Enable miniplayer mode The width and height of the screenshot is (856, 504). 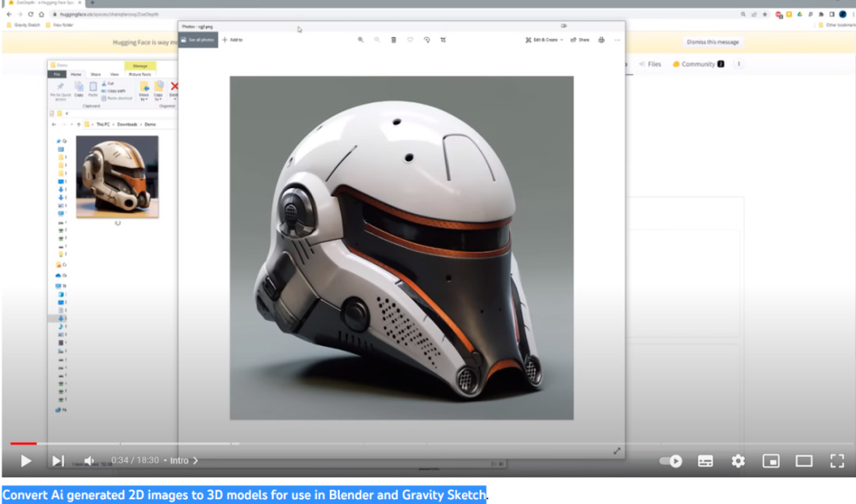[x=770, y=460]
